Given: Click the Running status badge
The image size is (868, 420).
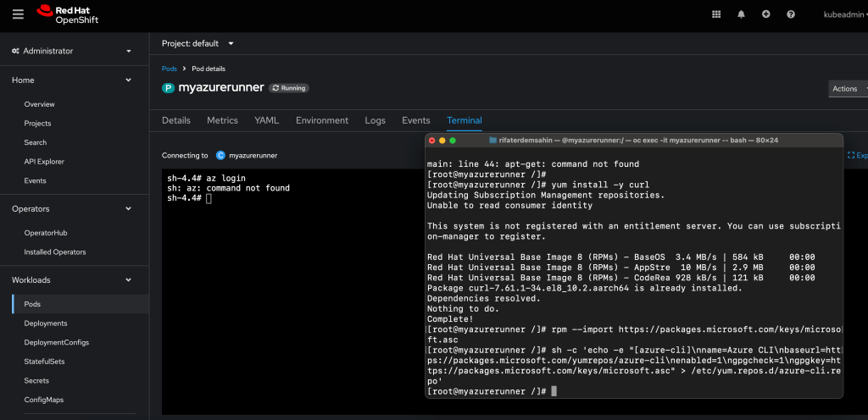Looking at the screenshot, I should pos(289,88).
